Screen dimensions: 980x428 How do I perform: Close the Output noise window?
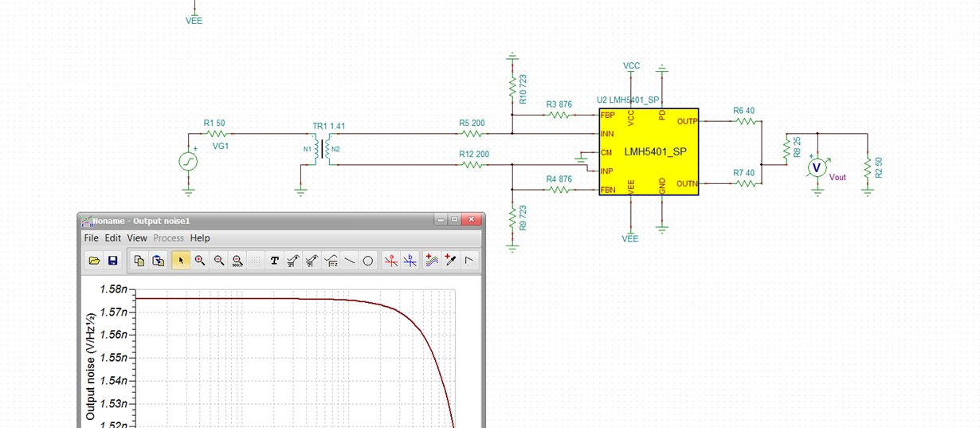pos(472,219)
